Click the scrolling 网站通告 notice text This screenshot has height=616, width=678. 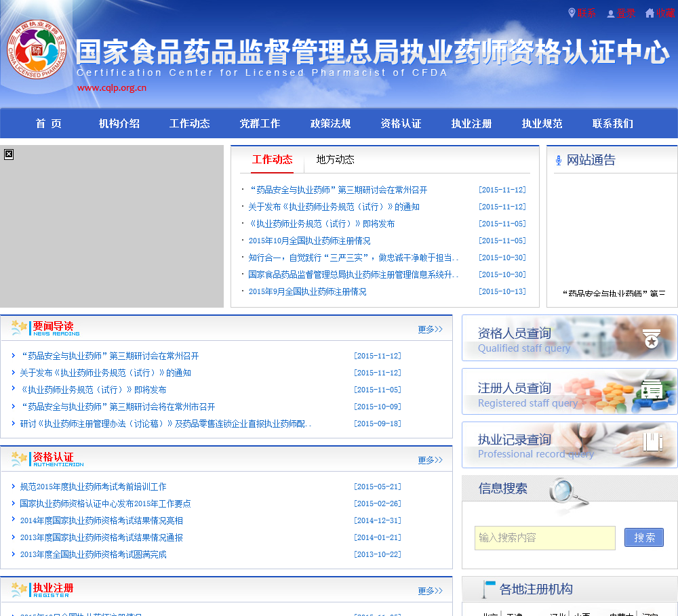point(614,293)
